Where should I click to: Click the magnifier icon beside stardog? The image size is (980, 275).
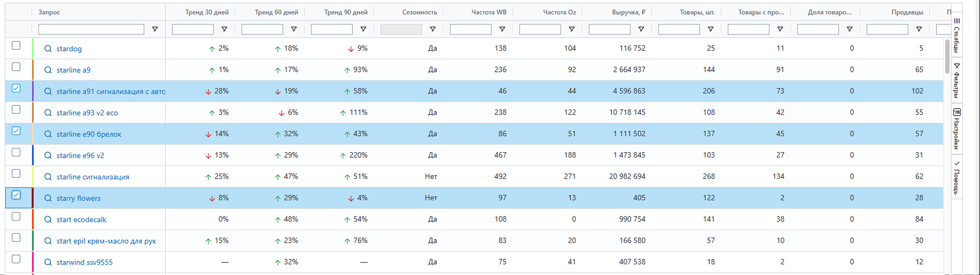click(48, 49)
